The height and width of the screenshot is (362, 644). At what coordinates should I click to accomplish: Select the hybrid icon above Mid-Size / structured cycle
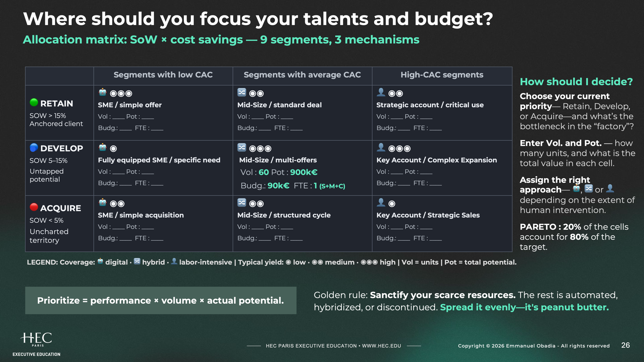click(242, 202)
